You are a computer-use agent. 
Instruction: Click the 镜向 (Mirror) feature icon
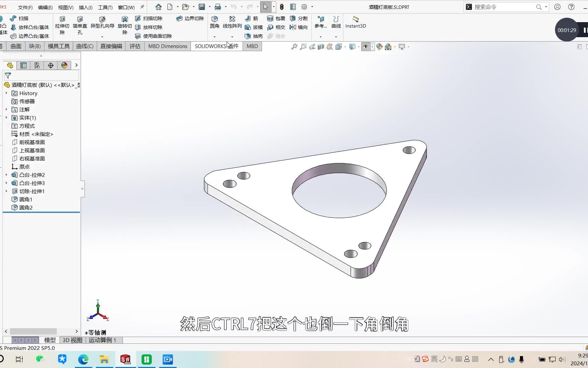tap(299, 27)
